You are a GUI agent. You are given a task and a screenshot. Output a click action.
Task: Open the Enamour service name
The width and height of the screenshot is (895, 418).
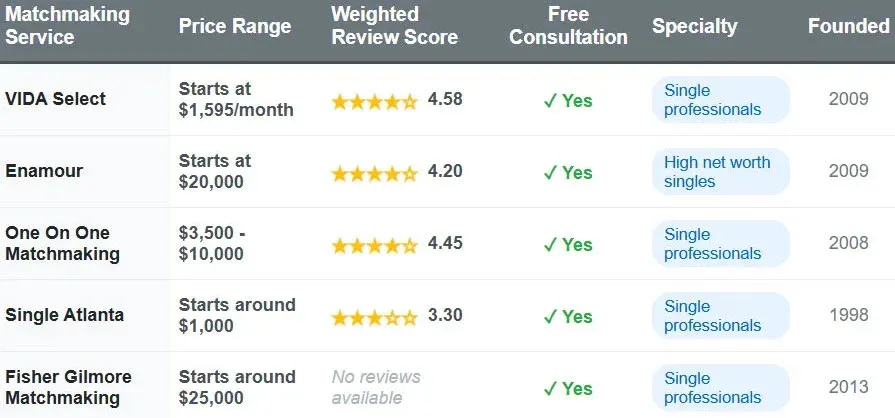click(44, 171)
